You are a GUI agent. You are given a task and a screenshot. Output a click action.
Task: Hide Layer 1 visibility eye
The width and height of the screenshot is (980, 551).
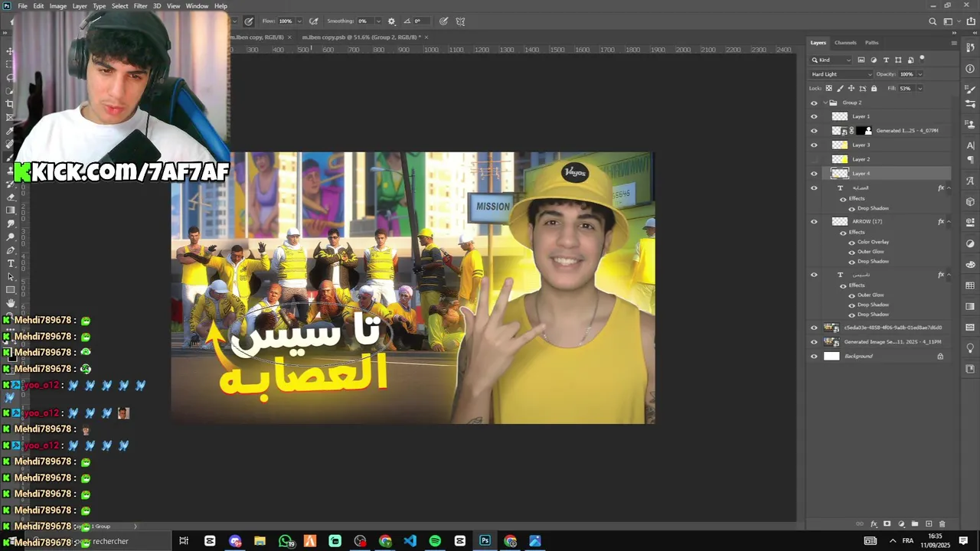coord(814,117)
